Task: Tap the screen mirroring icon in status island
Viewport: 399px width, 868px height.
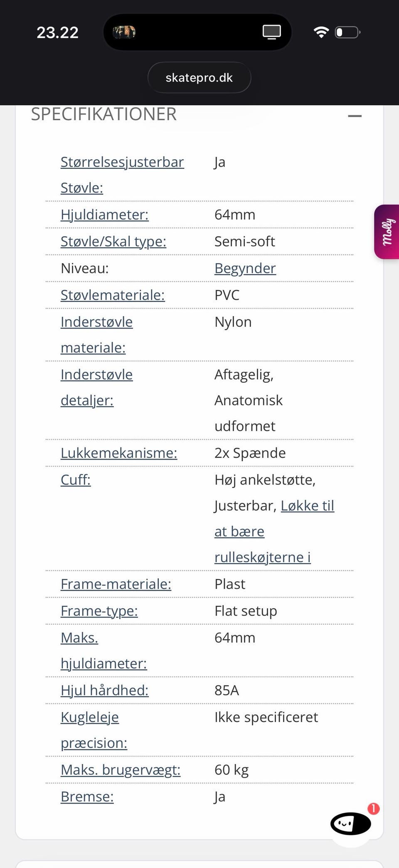Action: point(272,32)
